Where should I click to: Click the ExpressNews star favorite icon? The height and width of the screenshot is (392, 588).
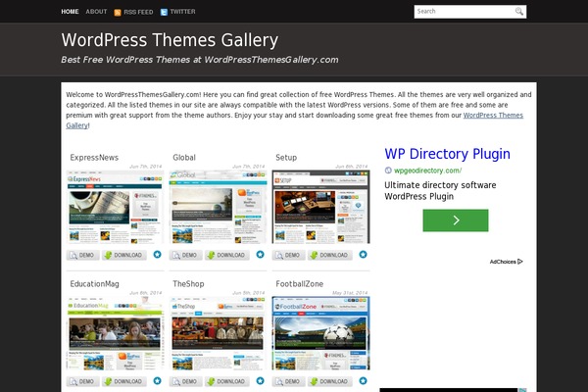pyautogui.click(x=157, y=255)
